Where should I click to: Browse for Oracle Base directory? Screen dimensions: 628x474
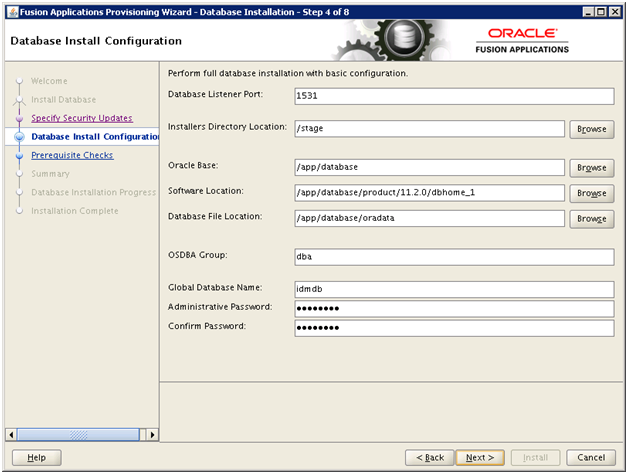tap(592, 168)
